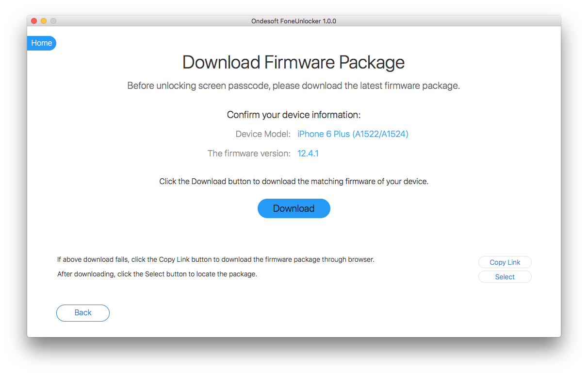
Task: Minimize the window using the yellow button
Action: tap(44, 21)
